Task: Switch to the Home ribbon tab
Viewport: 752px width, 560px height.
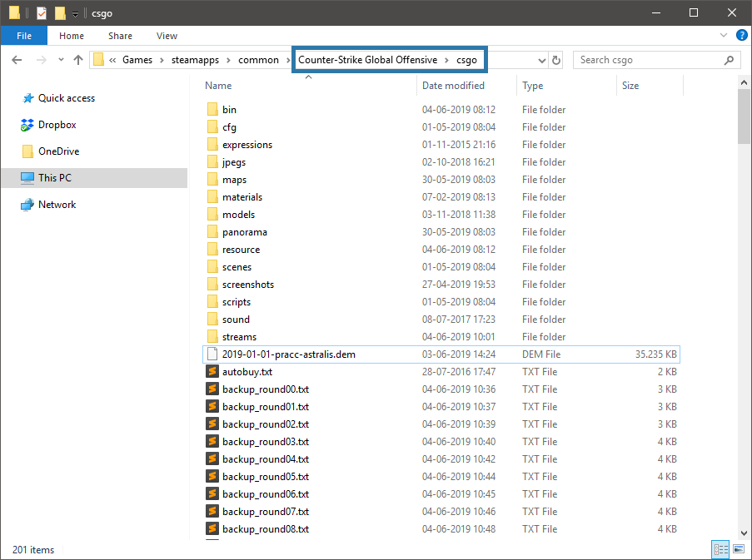Action: (72, 36)
